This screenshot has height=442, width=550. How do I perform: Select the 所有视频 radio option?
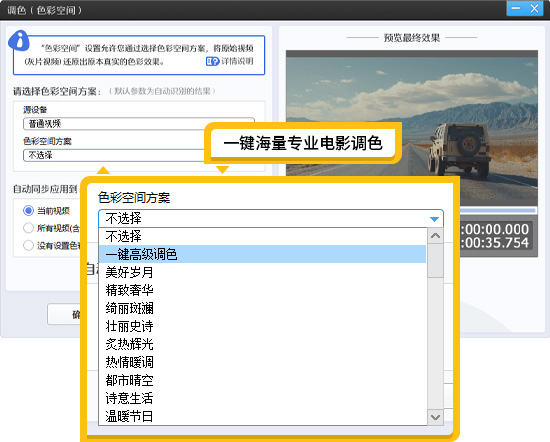pyautogui.click(x=28, y=228)
